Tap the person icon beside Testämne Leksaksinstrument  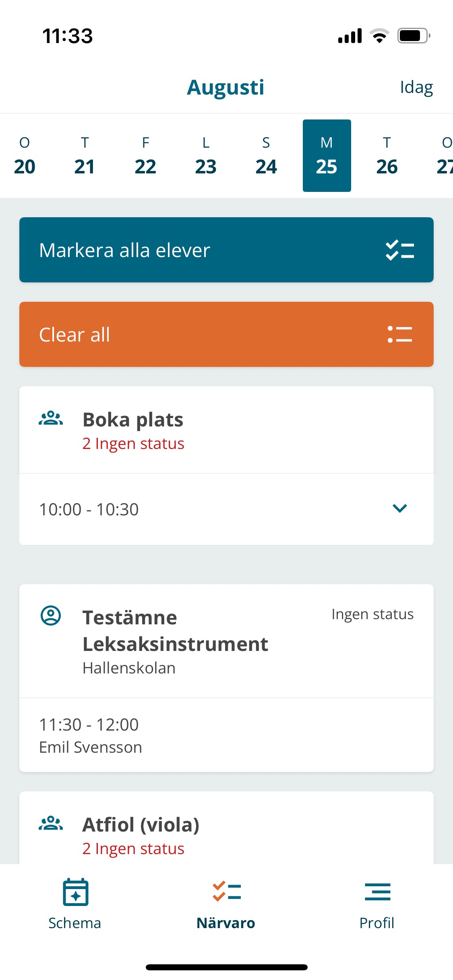click(x=51, y=616)
